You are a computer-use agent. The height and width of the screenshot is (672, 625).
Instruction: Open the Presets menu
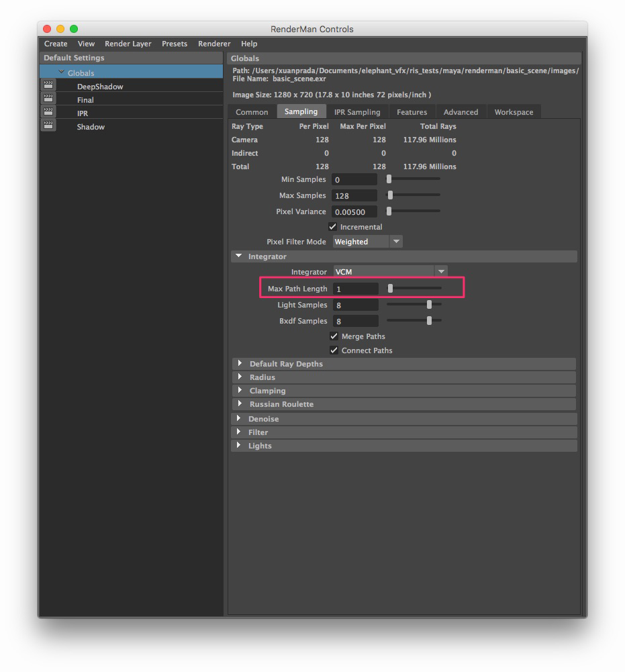pos(175,44)
